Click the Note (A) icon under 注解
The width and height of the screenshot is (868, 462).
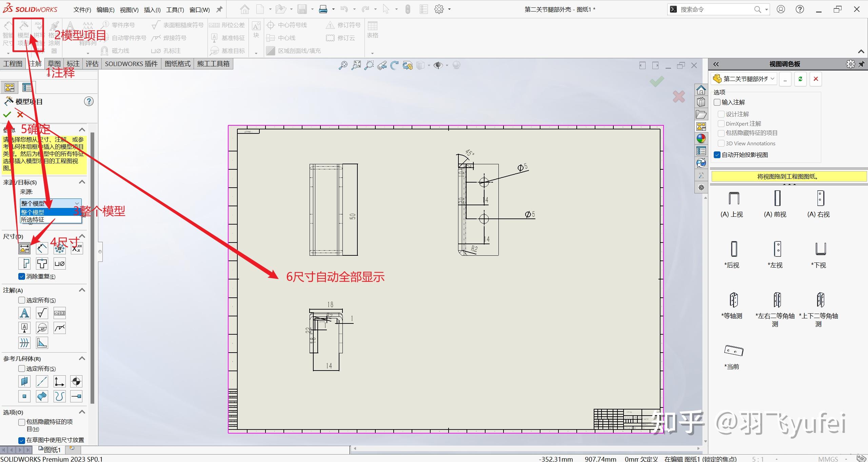[x=24, y=313]
